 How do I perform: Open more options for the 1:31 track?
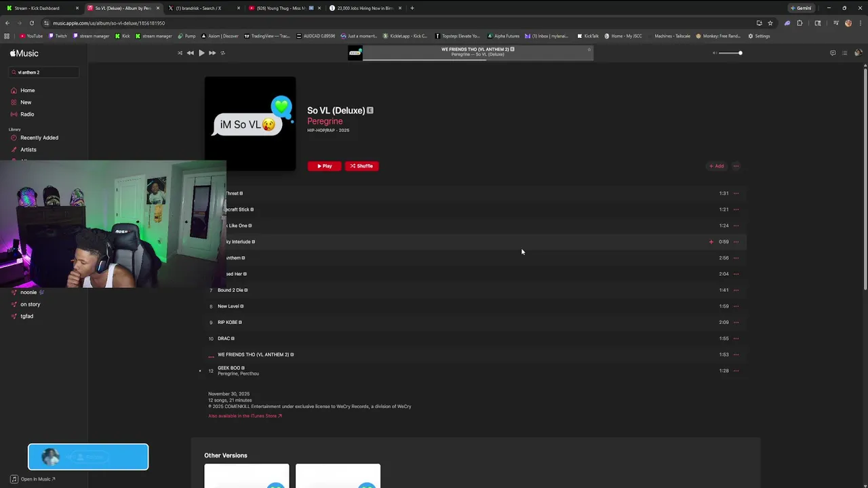736,193
